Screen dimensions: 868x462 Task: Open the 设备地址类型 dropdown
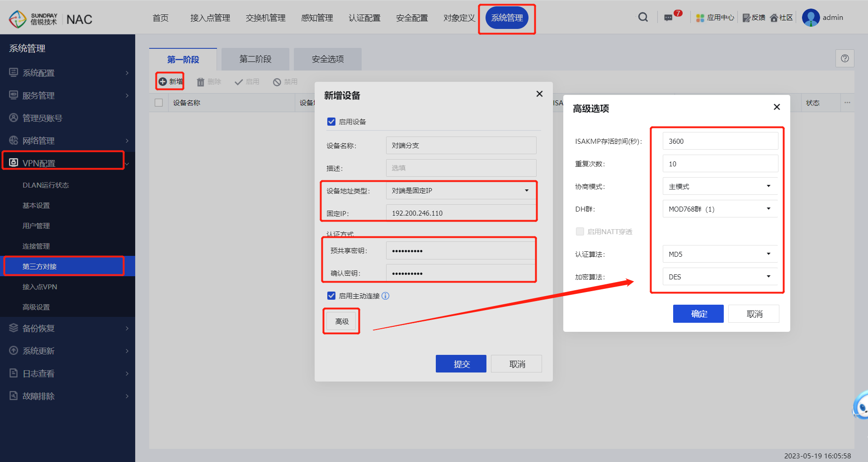(x=461, y=190)
